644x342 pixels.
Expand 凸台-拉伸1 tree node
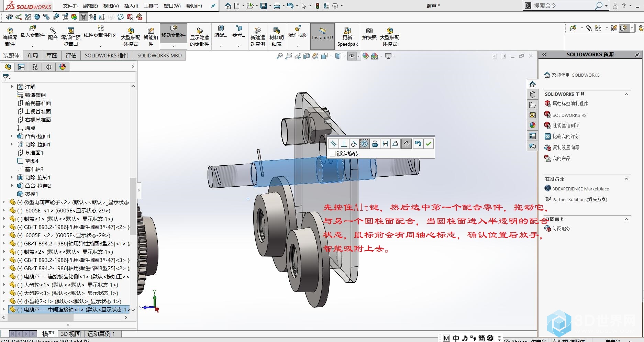tap(12, 136)
